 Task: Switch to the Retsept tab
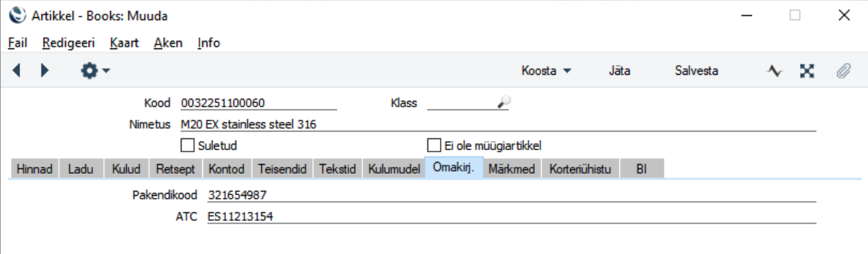(176, 169)
